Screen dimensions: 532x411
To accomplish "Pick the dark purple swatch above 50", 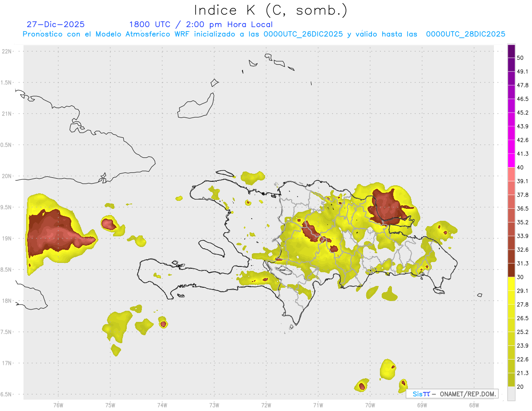I will click(511, 51).
